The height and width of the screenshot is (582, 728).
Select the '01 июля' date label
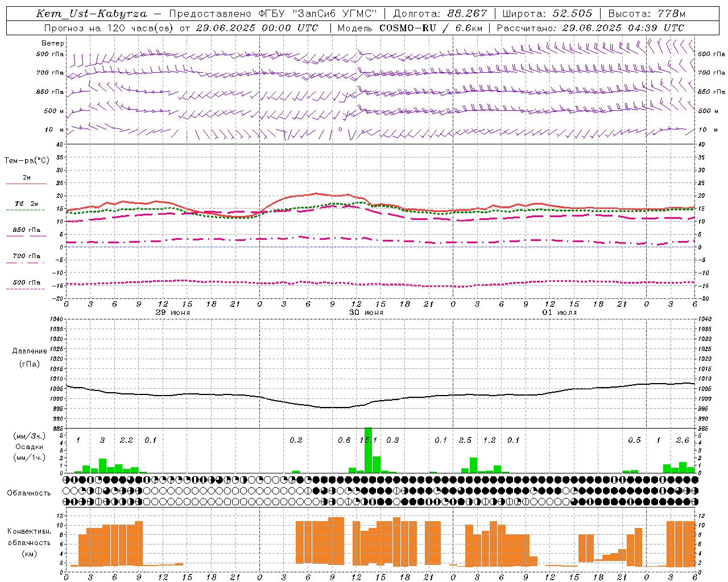click(560, 313)
